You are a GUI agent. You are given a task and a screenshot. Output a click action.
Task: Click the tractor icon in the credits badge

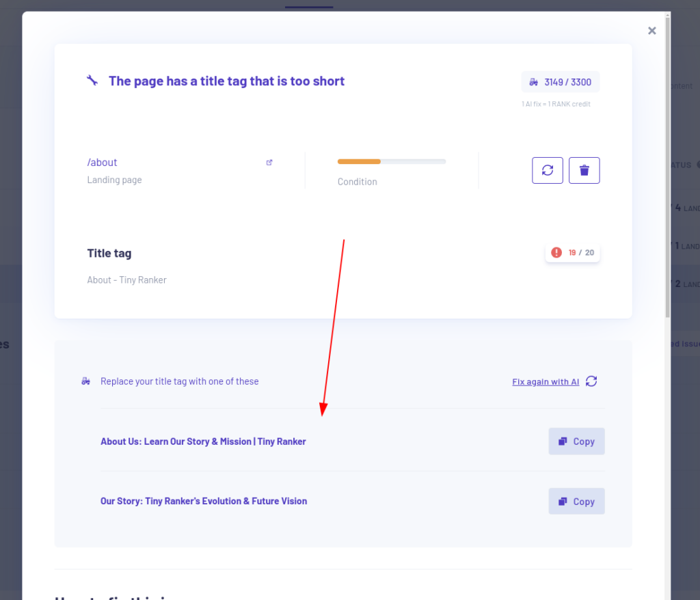tap(533, 82)
